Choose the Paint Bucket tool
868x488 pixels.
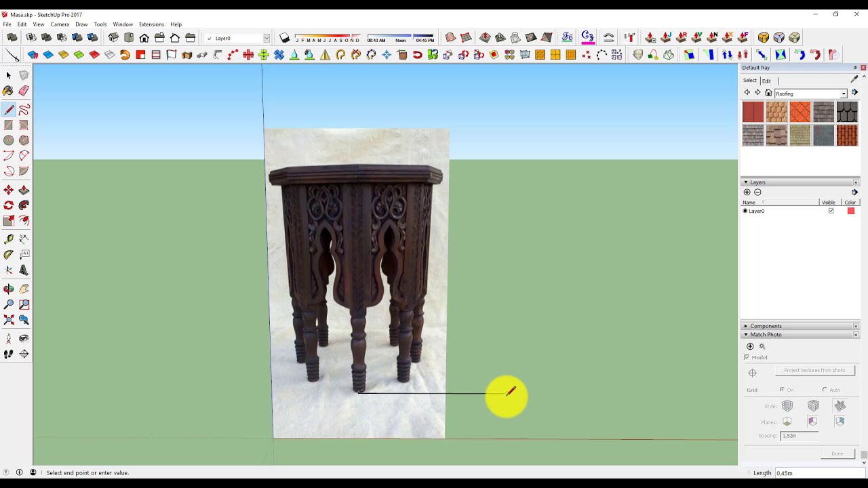(8, 91)
